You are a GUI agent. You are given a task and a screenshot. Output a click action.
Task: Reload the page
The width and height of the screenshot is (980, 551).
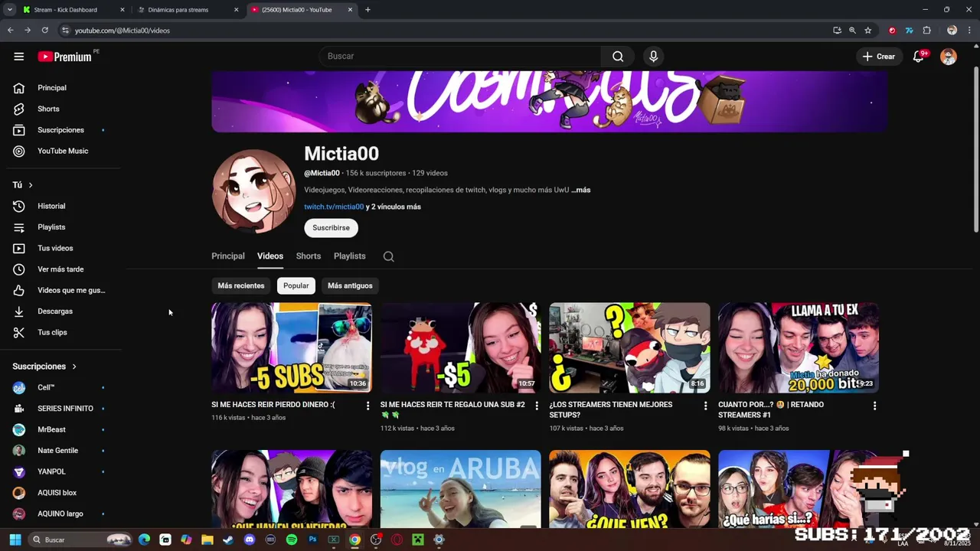(x=44, y=31)
